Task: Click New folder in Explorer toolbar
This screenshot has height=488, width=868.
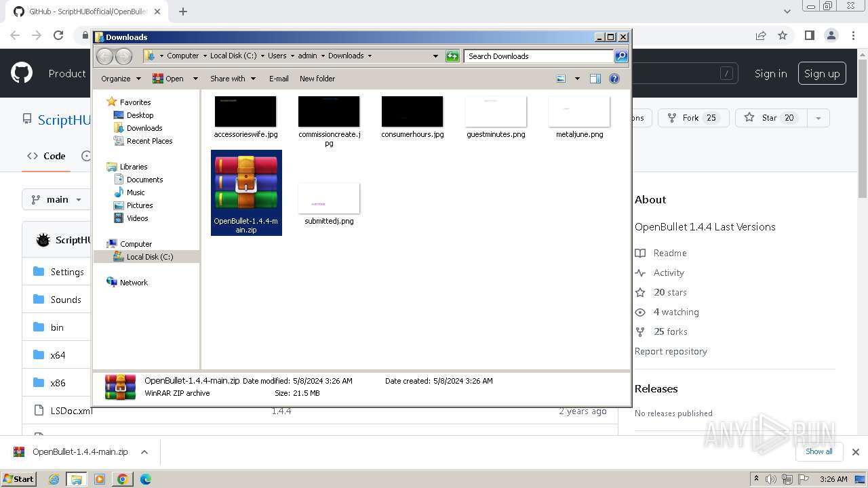Action: pyautogui.click(x=317, y=79)
